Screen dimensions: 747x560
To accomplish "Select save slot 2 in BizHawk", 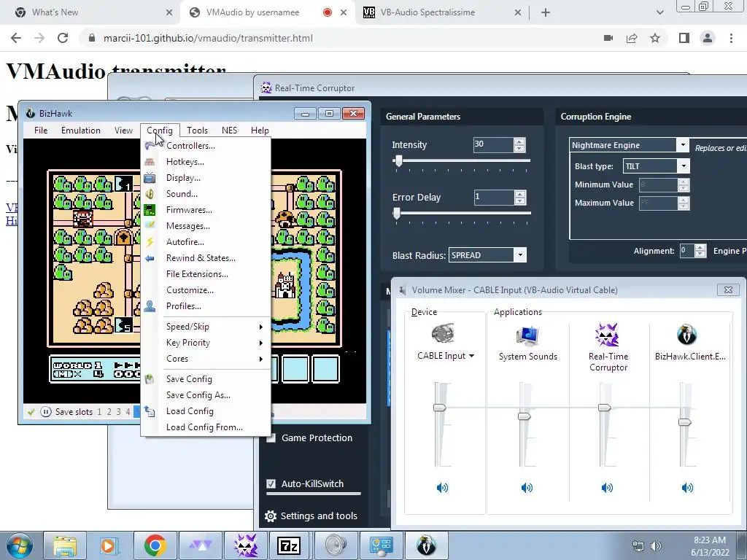I will [109, 412].
